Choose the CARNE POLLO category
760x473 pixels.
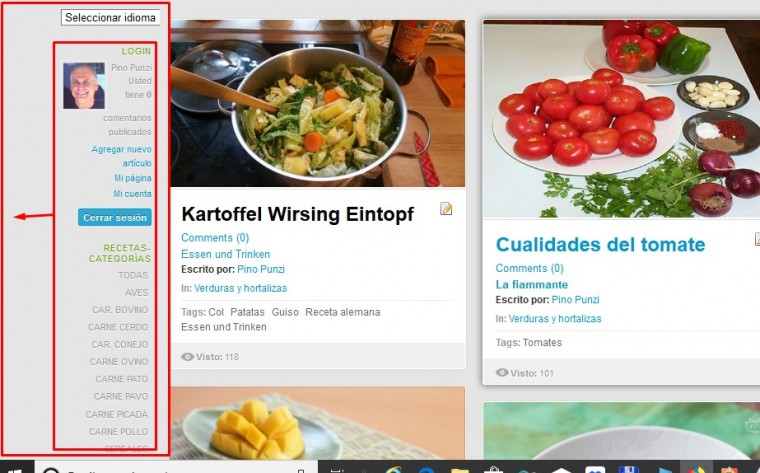pos(118,431)
